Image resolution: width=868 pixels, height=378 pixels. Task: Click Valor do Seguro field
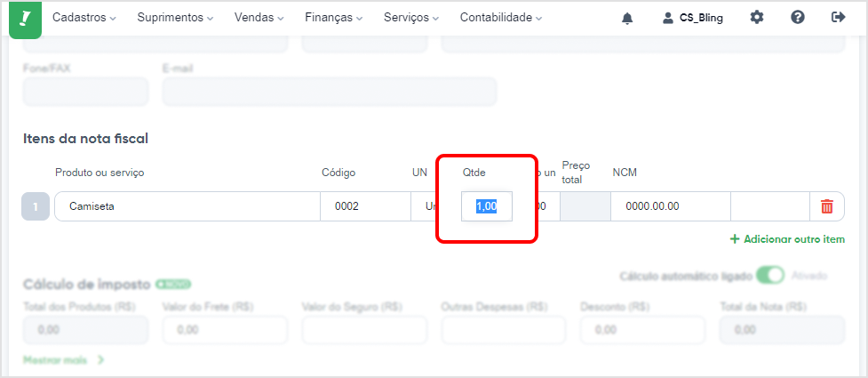[x=364, y=330]
